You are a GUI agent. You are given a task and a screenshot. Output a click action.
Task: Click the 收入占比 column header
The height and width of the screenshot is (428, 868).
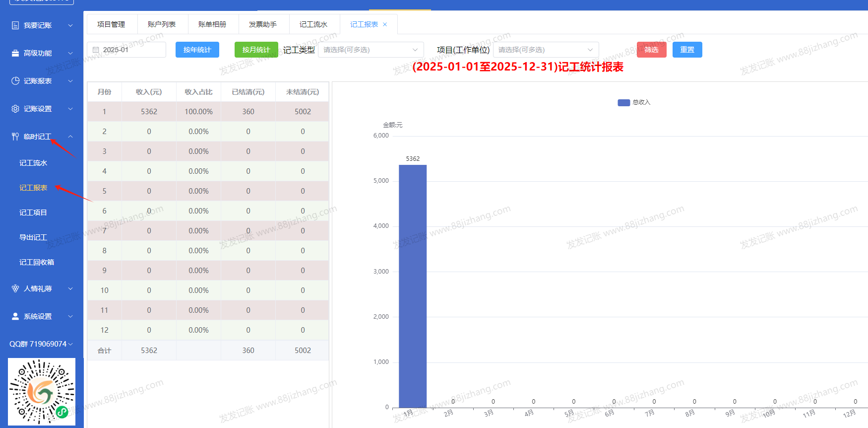pos(198,92)
